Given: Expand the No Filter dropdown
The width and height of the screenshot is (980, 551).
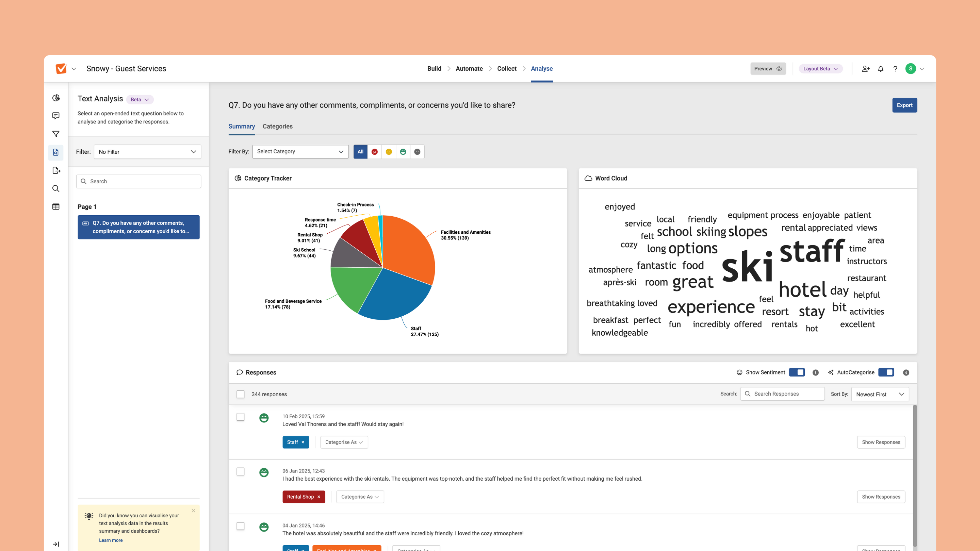Looking at the screenshot, I should pyautogui.click(x=147, y=152).
